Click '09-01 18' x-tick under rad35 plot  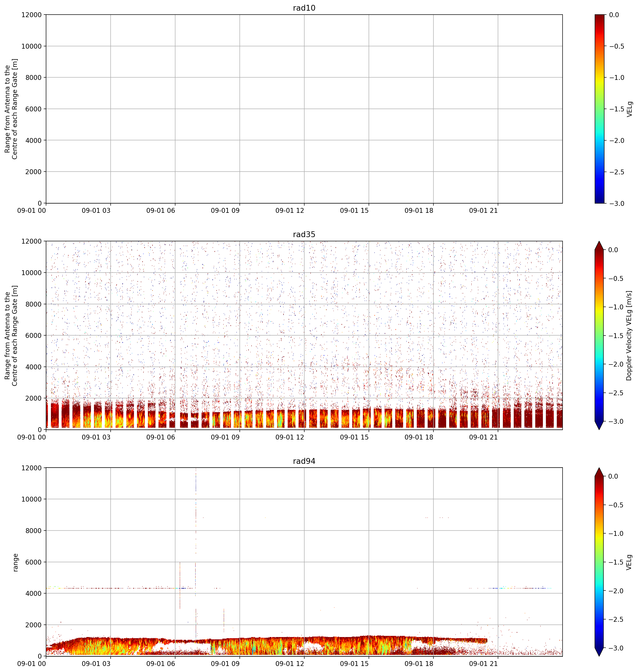pyautogui.click(x=419, y=437)
